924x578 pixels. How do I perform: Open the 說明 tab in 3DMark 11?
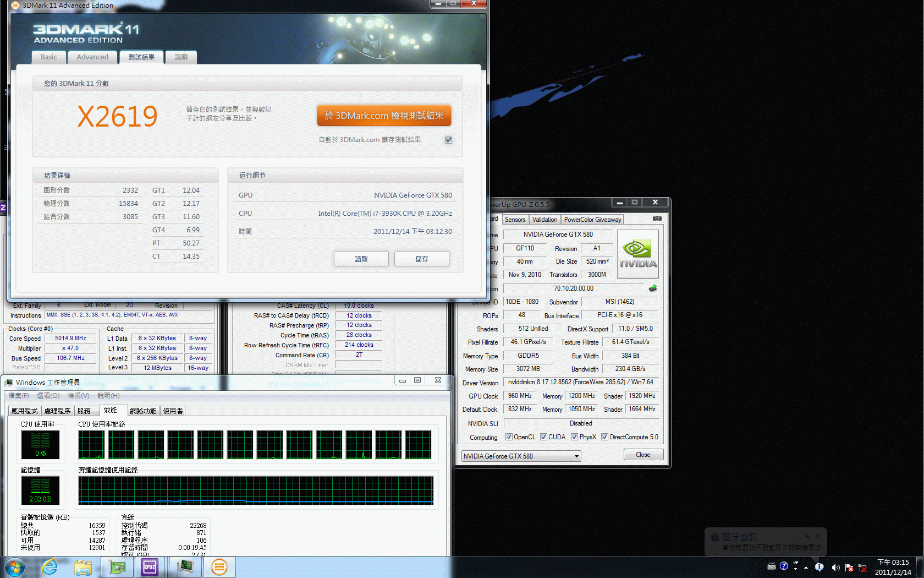(181, 57)
